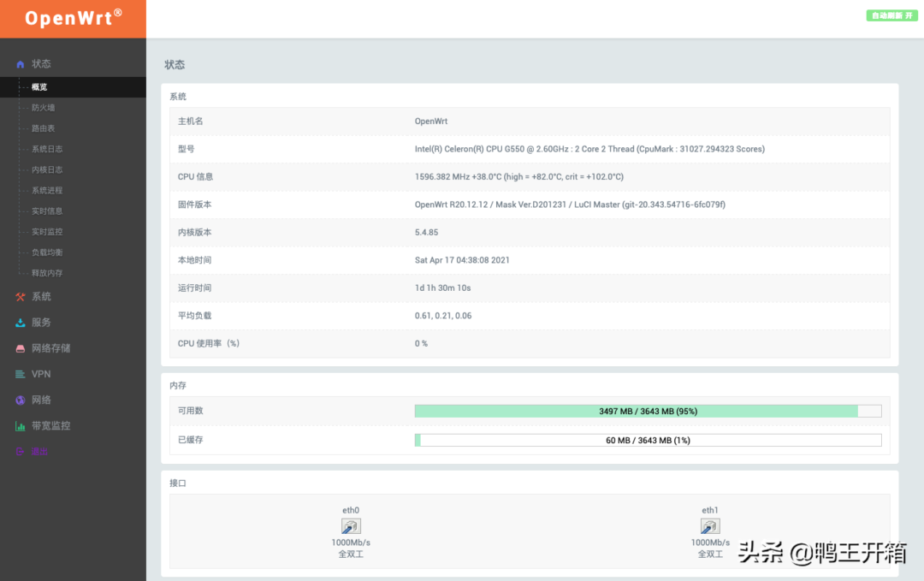Click the 状态 page heading
Viewport: 924px width, 581px height.
175,65
